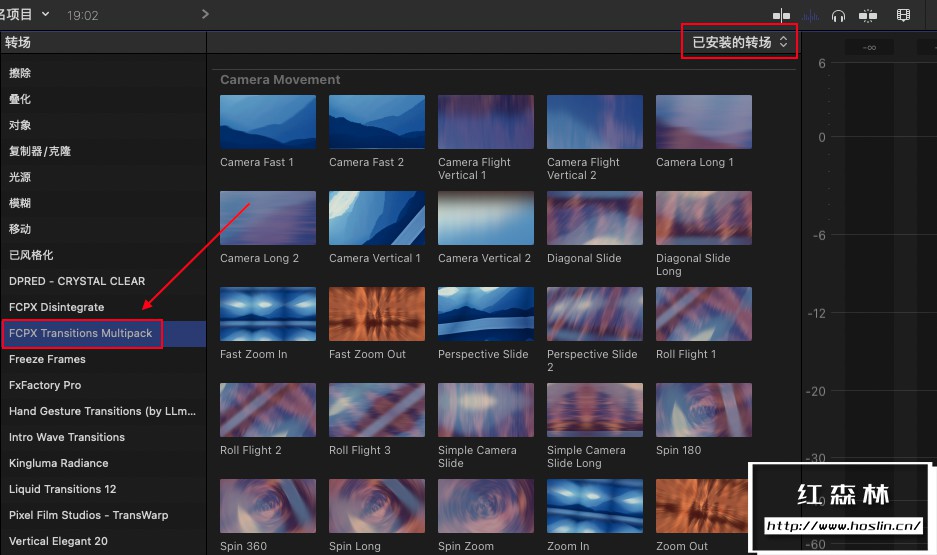Open the 已安装的转场 dropdown
The height and width of the screenshot is (555, 937).
pyautogui.click(x=740, y=42)
